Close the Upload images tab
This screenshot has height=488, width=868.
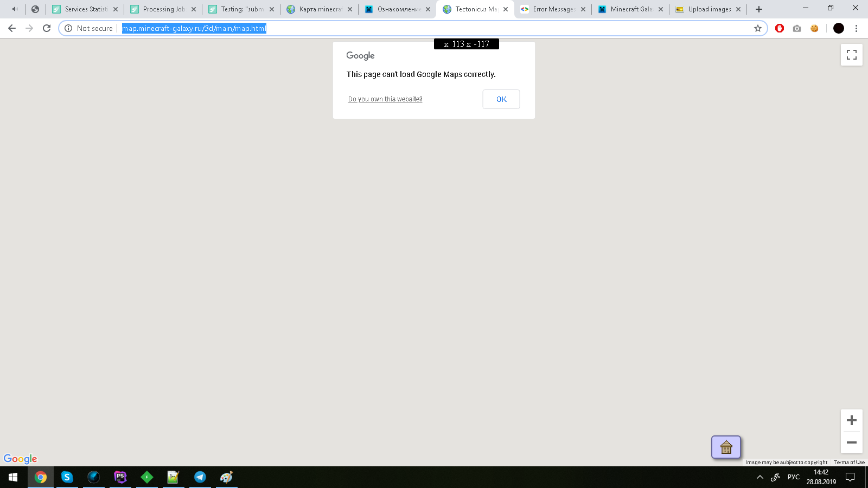click(738, 9)
